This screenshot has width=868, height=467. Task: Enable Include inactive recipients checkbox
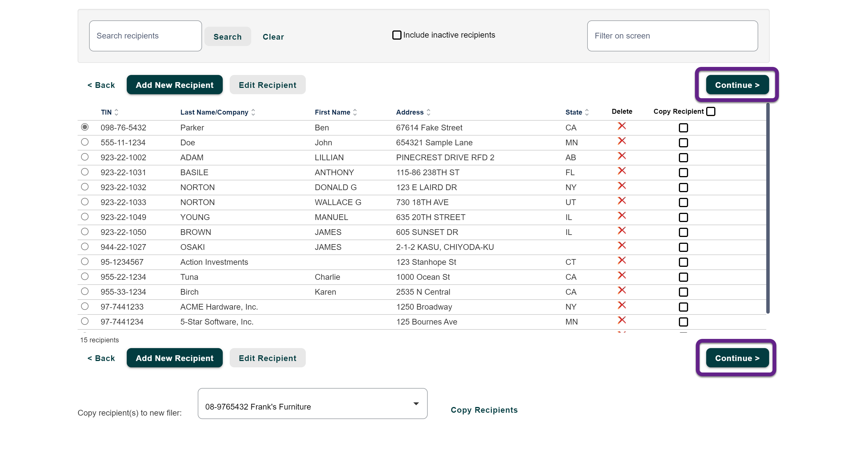pyautogui.click(x=397, y=35)
